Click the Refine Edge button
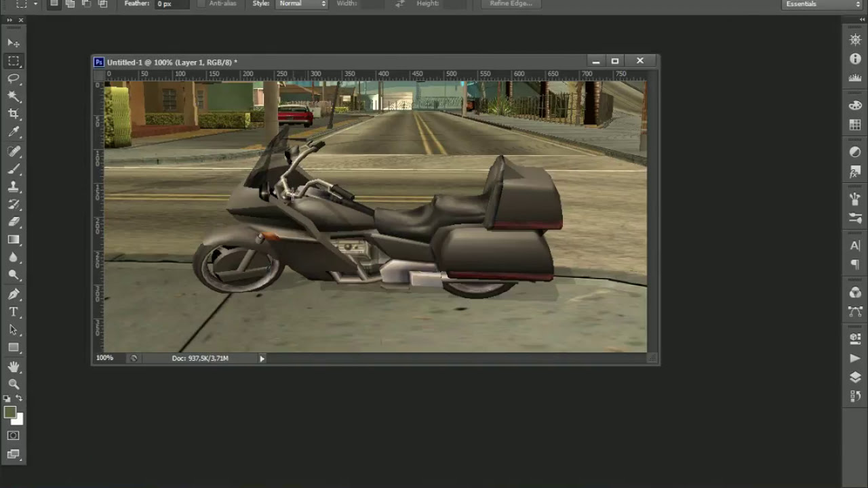This screenshot has width=868, height=488. [511, 3]
